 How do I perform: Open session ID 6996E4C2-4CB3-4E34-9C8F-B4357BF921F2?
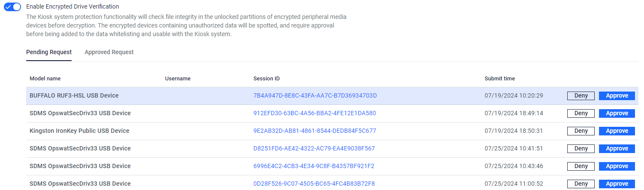[x=314, y=166]
